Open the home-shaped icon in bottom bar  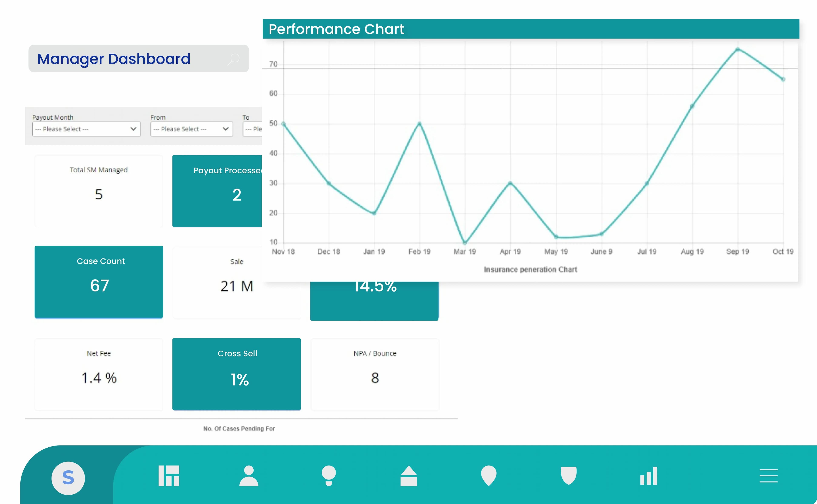pos(409,476)
